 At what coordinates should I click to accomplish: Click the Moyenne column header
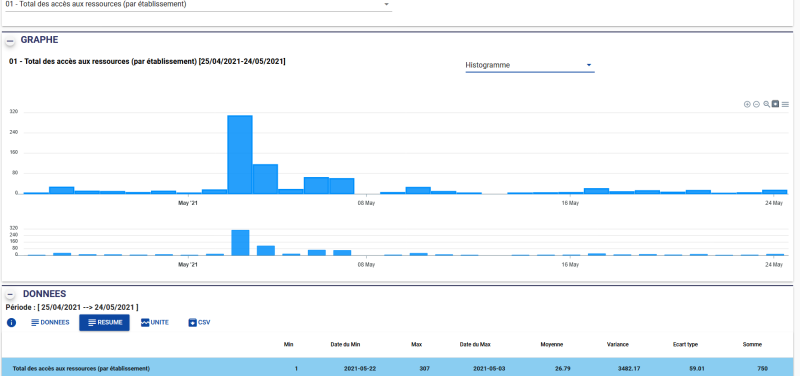click(x=552, y=344)
